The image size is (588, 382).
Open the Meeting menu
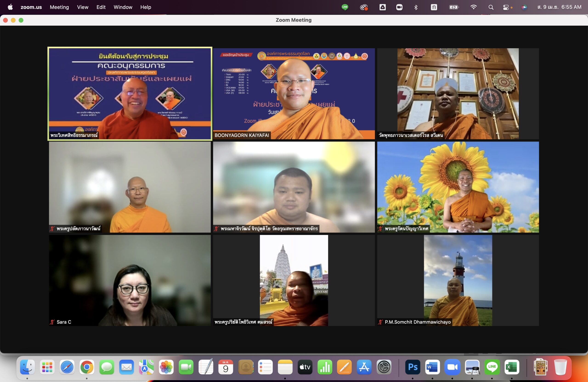(59, 7)
